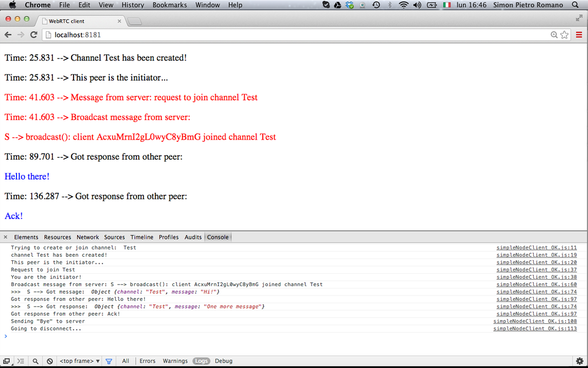Reload the page using the refresh icon
The image size is (588, 368).
click(34, 35)
